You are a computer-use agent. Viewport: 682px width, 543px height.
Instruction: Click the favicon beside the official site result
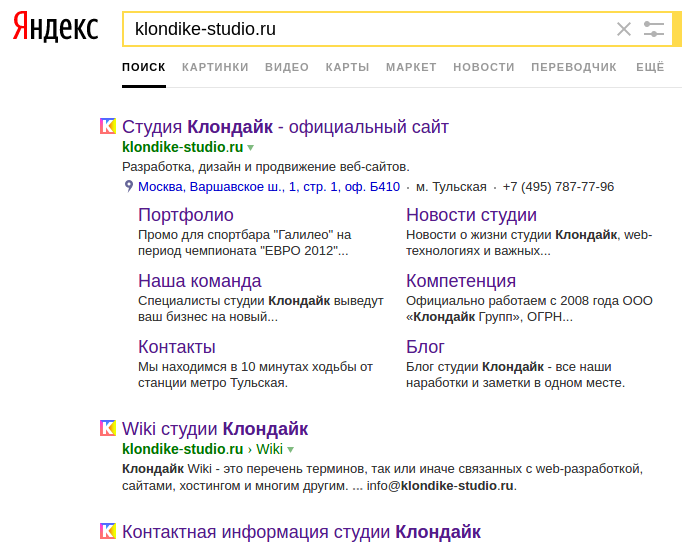tap(108, 126)
